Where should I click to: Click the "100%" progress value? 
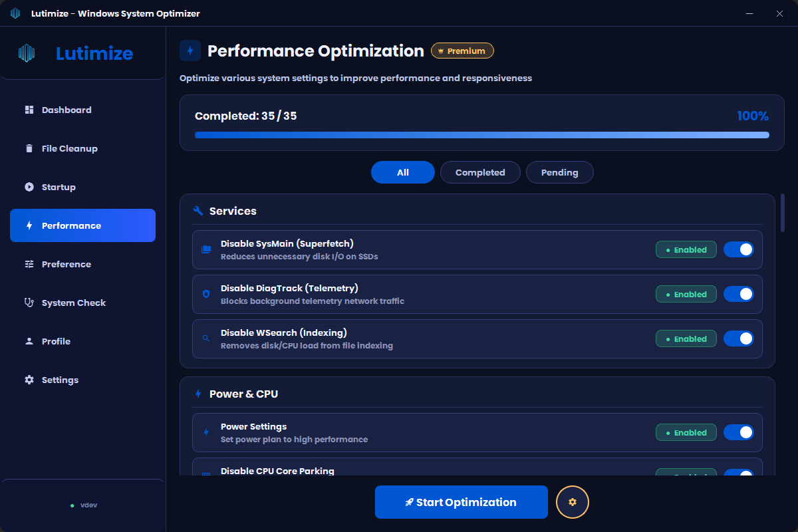753,116
